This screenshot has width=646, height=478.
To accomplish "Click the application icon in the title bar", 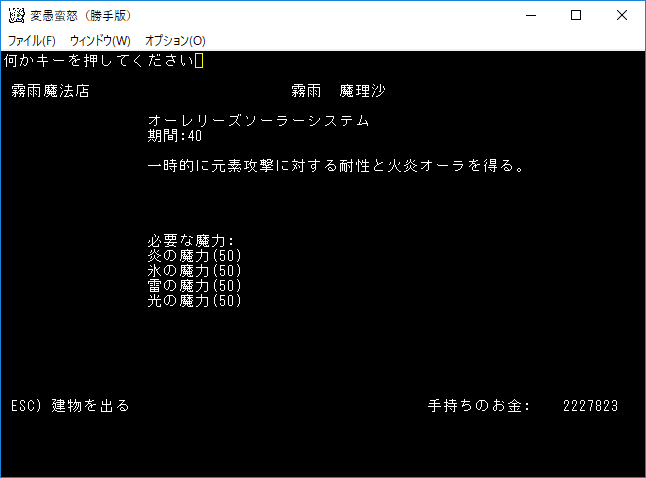I will coord(15,16).
